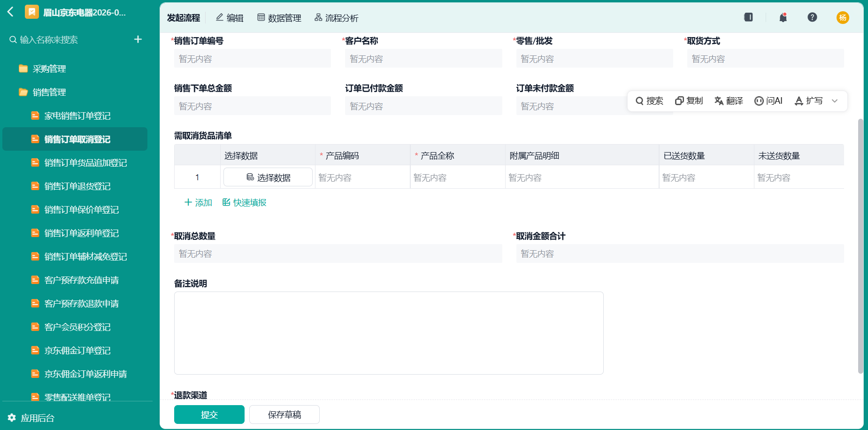Click the 快速填报 link
868x430 pixels.
click(244, 202)
